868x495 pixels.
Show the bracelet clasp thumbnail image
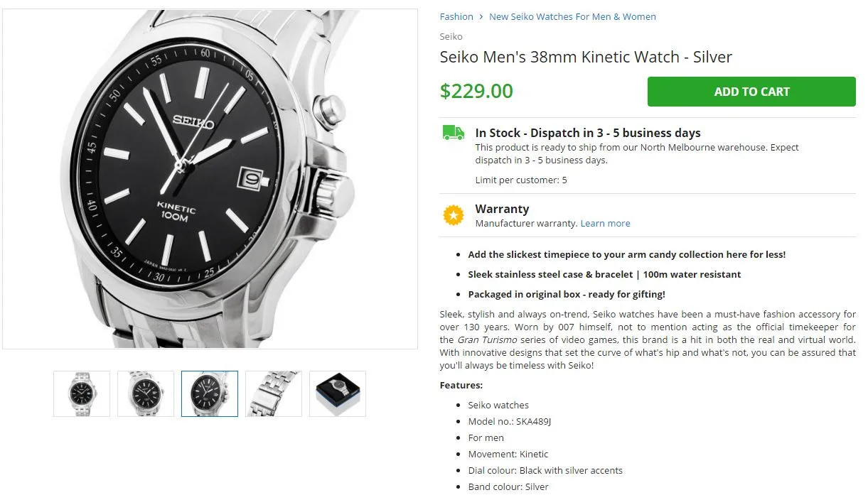click(274, 393)
